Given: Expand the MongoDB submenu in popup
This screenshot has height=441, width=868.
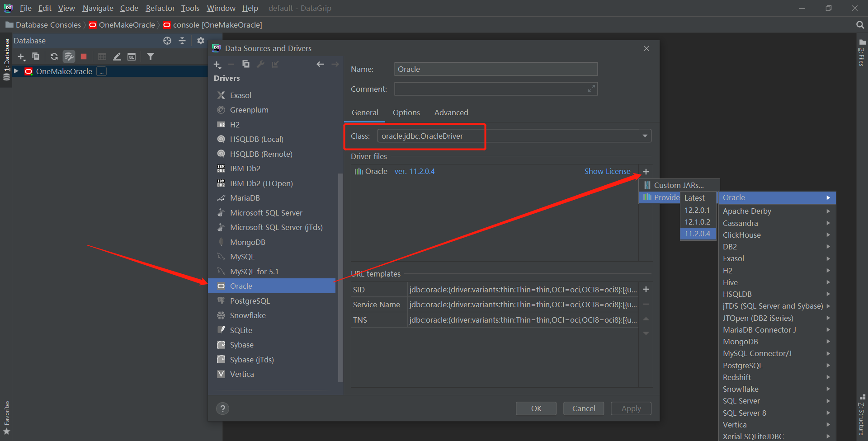Looking at the screenshot, I should (777, 342).
